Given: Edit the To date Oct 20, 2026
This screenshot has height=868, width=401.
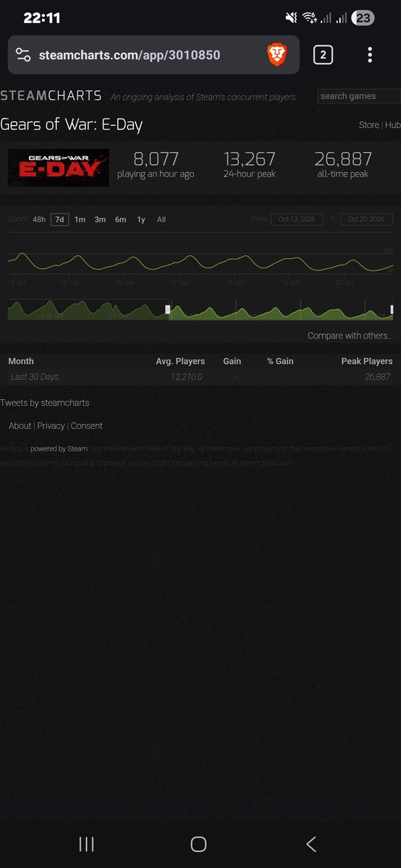Looking at the screenshot, I should (366, 219).
